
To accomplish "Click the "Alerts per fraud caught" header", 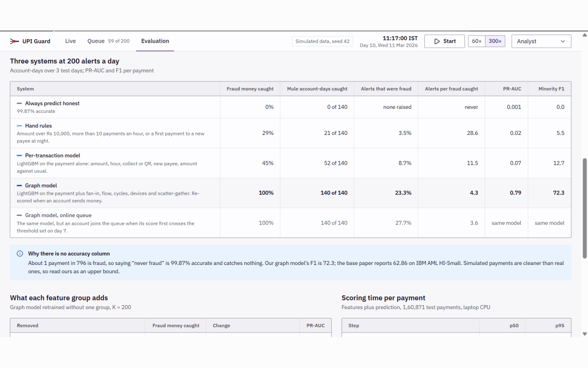I will coord(451,89).
